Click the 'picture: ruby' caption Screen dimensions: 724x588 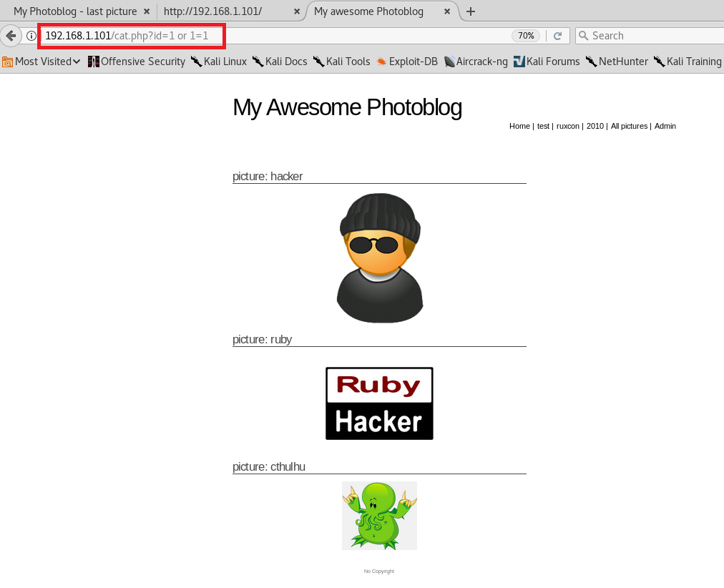tap(263, 339)
